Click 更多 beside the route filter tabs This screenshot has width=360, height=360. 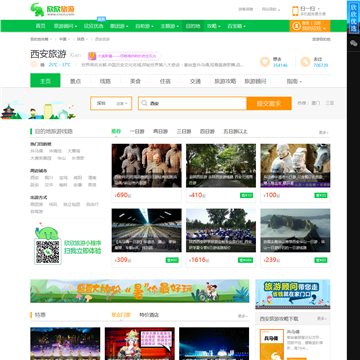323,132
